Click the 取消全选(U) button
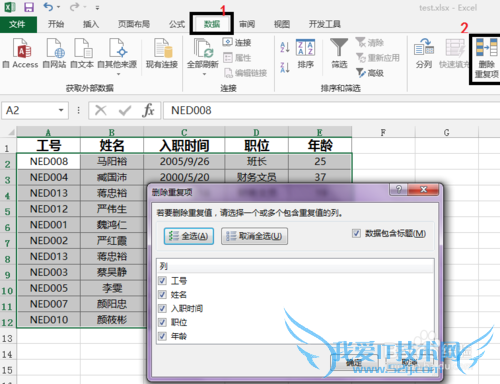This screenshot has height=384, width=500. [x=254, y=236]
